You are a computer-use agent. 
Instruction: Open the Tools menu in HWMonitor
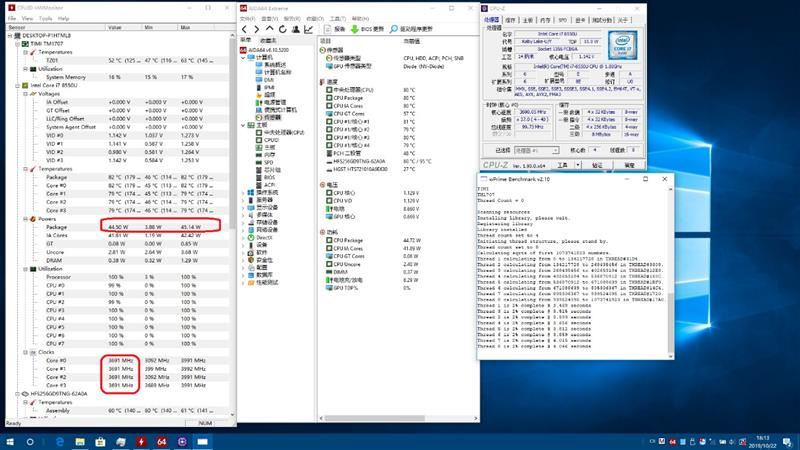pyautogui.click(x=45, y=18)
